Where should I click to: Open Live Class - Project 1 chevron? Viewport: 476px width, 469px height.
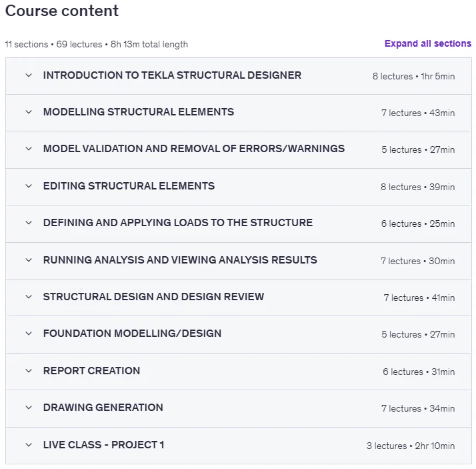[29, 445]
